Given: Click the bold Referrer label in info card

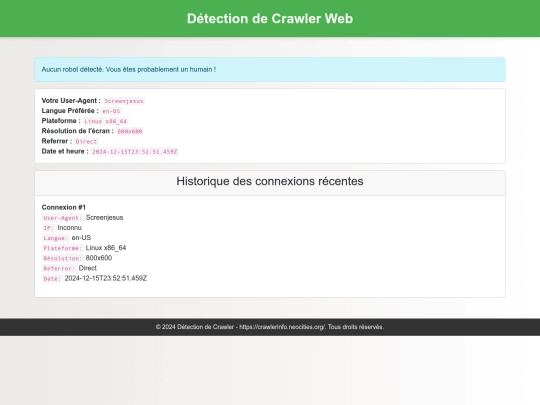Looking at the screenshot, I should click(x=57, y=141).
